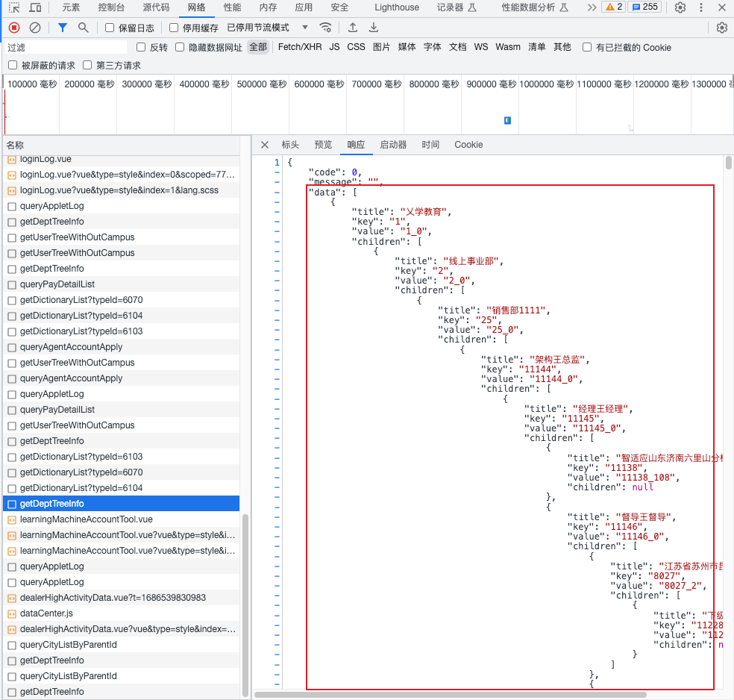Select dealerHighActivityData.vue?t=1686539830983 request

tap(122, 598)
